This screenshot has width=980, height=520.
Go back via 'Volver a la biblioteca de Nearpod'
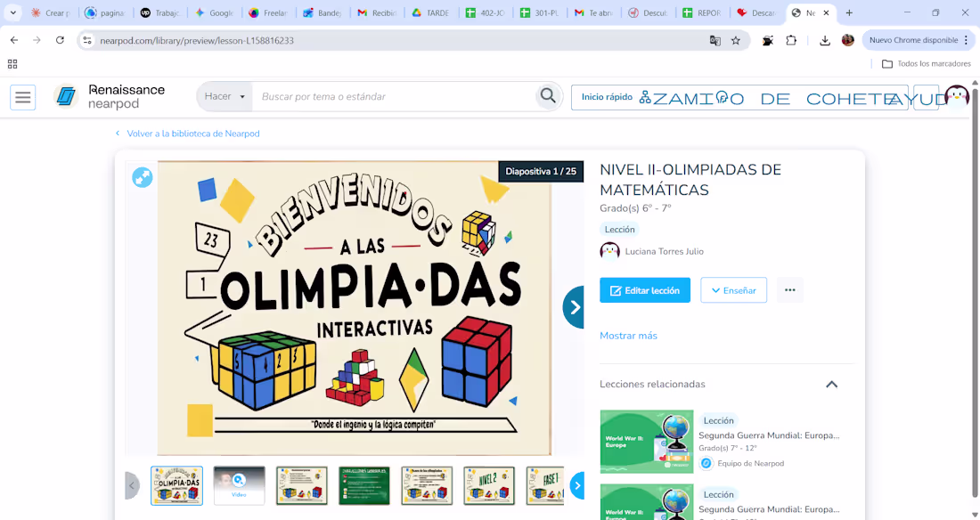[187, 134]
